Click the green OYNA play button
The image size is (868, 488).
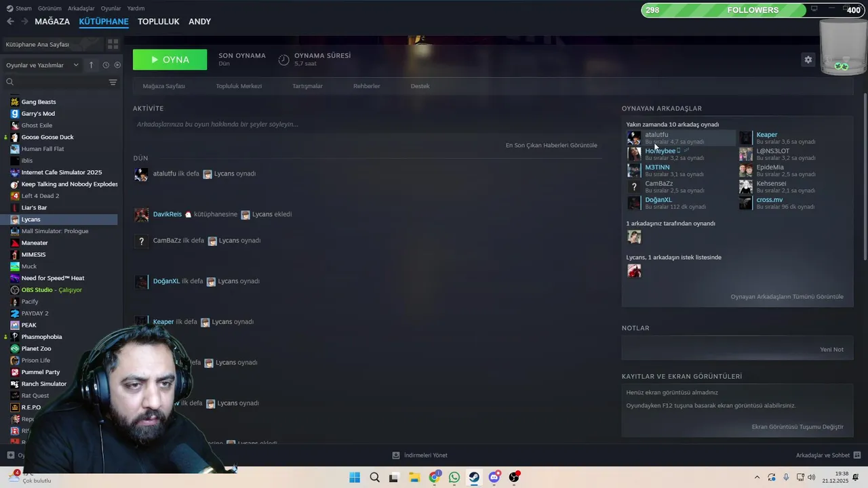point(170,60)
